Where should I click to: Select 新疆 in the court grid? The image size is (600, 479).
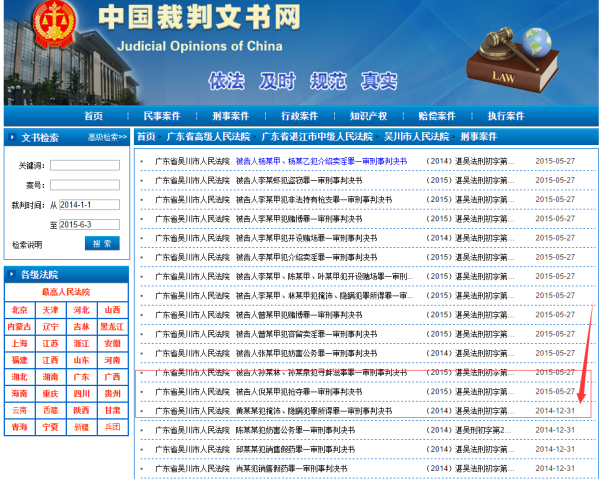point(82,427)
